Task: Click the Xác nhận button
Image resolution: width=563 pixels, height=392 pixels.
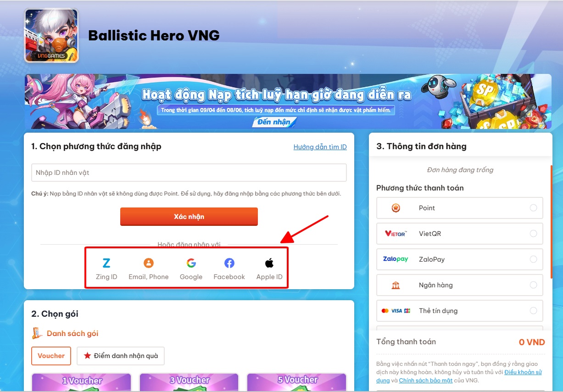Action: [189, 217]
